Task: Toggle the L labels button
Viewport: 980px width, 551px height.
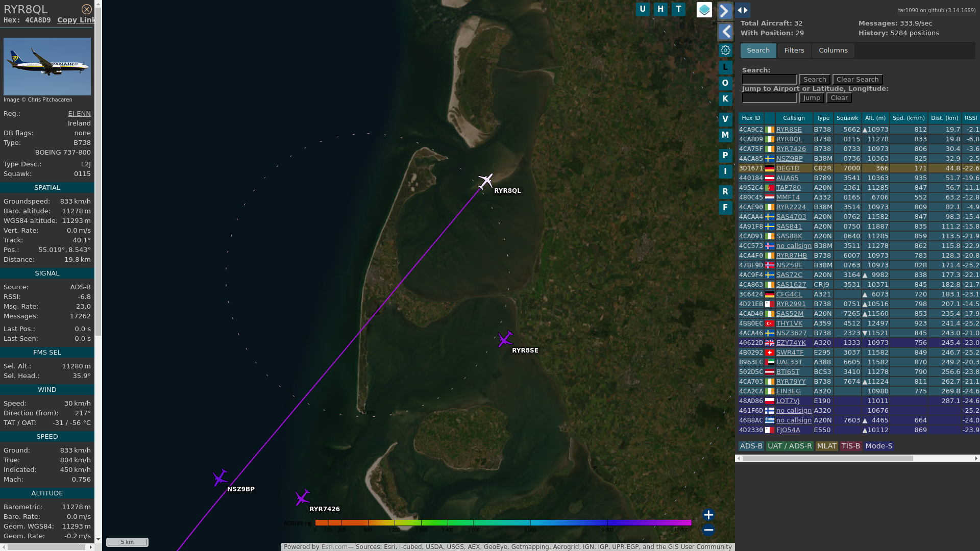Action: [x=725, y=67]
